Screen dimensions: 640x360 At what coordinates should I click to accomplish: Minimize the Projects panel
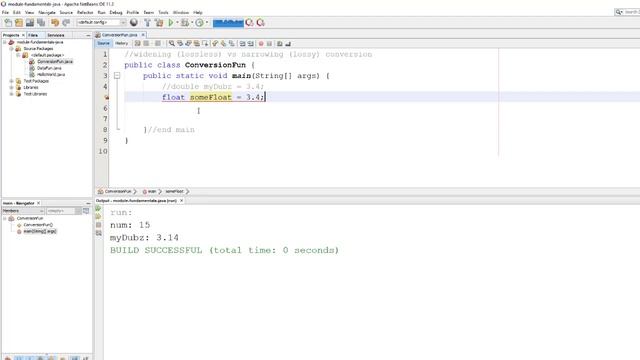pos(88,36)
